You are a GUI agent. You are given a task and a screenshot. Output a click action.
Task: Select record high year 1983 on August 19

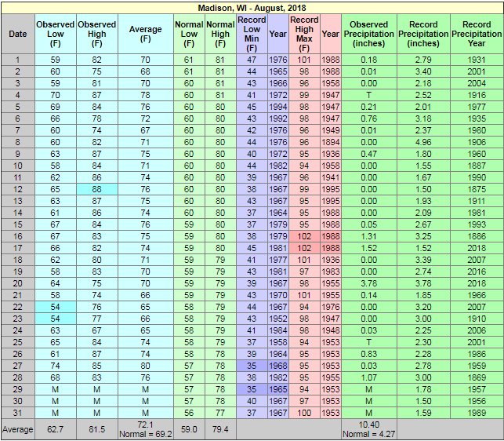331,272
